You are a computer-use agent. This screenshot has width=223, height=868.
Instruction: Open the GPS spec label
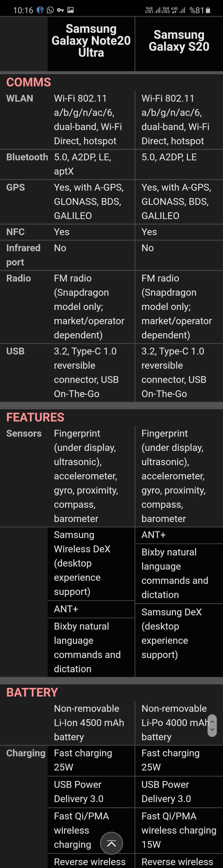click(x=15, y=187)
